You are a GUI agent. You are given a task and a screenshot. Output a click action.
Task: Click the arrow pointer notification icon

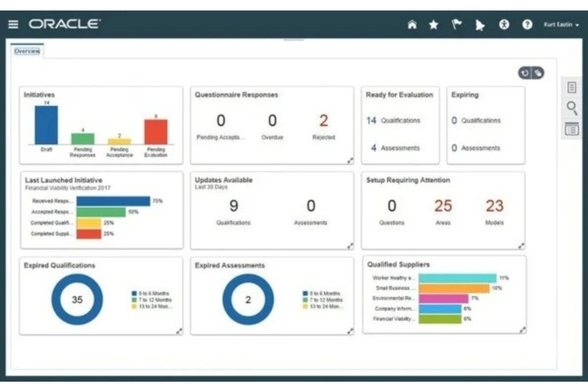479,25
